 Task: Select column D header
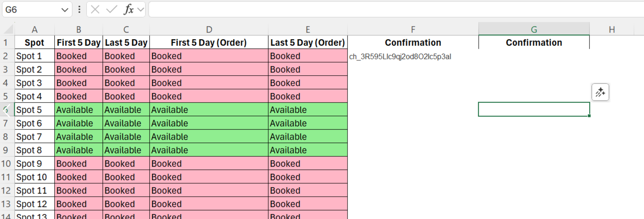209,29
